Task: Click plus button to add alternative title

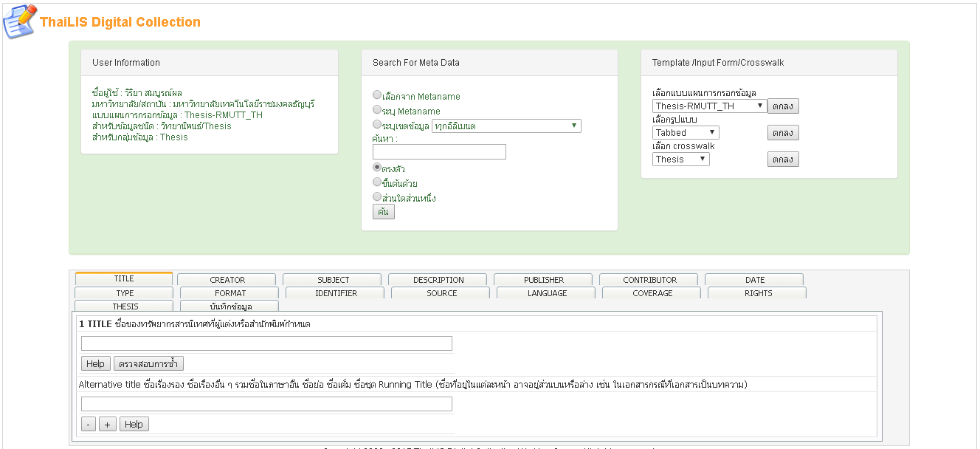Action: click(107, 424)
